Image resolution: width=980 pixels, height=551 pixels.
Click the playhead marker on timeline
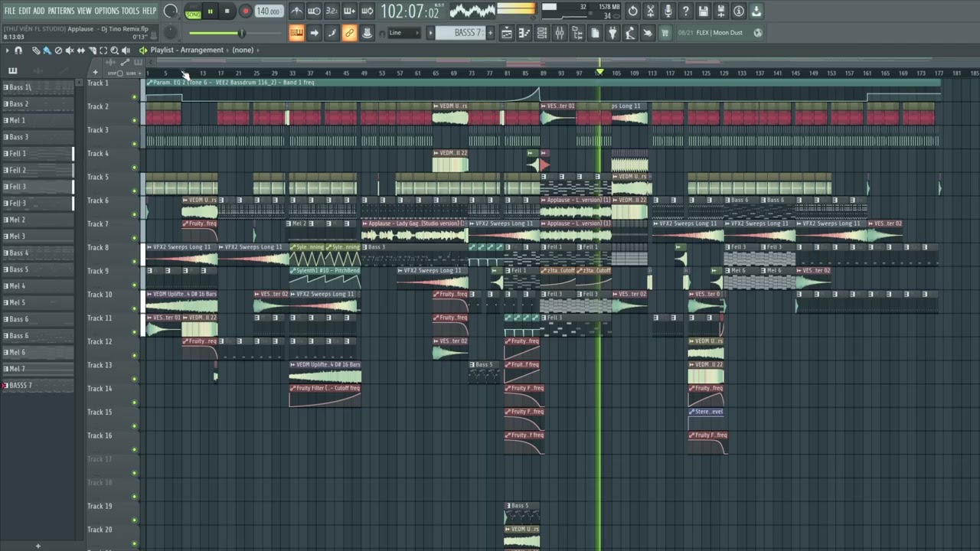click(x=599, y=72)
